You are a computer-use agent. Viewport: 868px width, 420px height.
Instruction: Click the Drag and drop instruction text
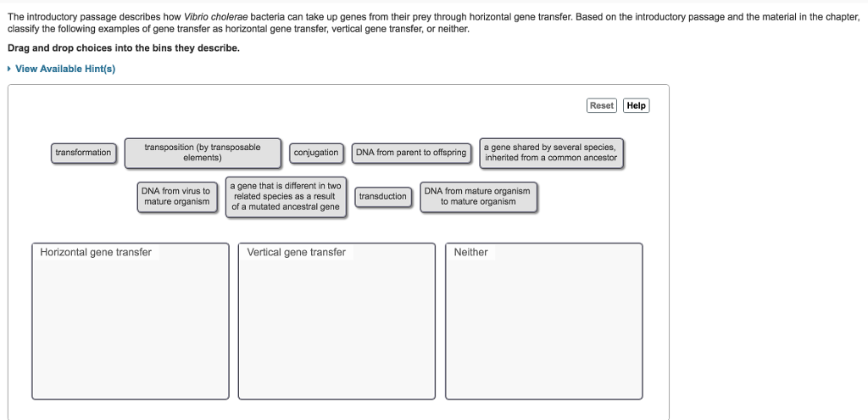(124, 48)
